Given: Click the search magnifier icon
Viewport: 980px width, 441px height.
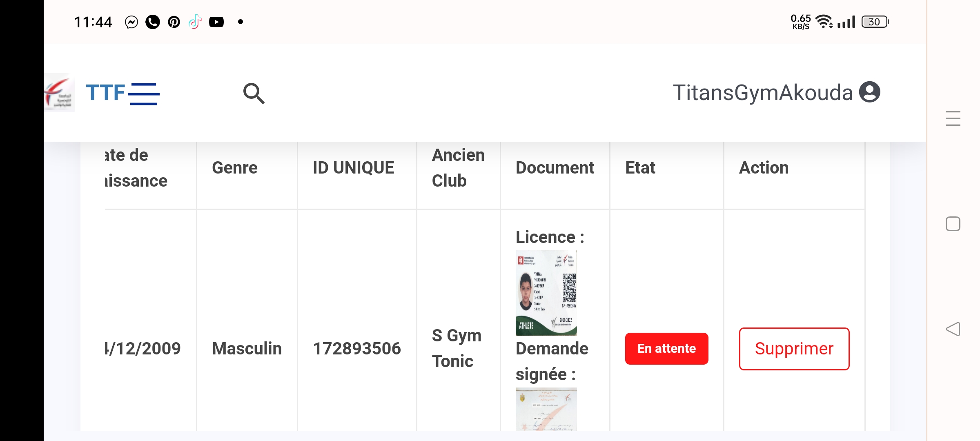Looking at the screenshot, I should click(254, 94).
